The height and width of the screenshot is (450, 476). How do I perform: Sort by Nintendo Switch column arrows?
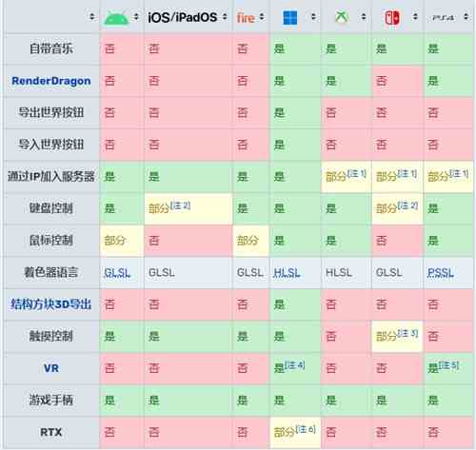coord(415,17)
